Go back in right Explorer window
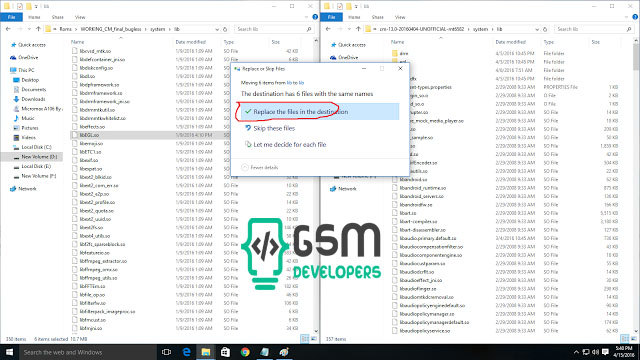The image size is (640, 360). tap(328, 29)
